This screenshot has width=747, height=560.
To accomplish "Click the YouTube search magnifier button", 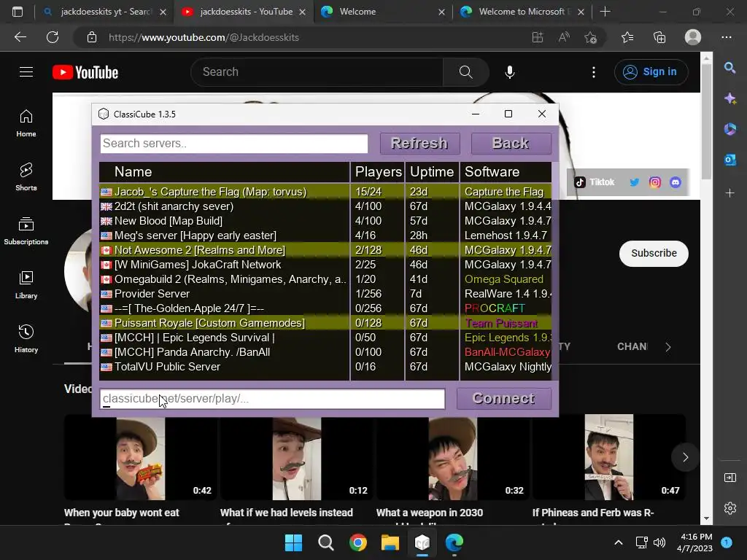I will click(466, 72).
